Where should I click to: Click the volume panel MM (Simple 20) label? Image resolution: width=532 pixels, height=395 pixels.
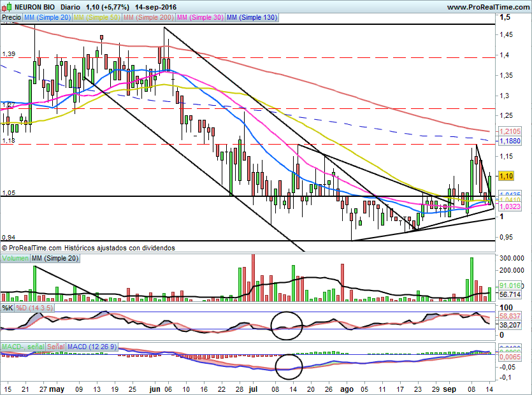(x=57, y=259)
